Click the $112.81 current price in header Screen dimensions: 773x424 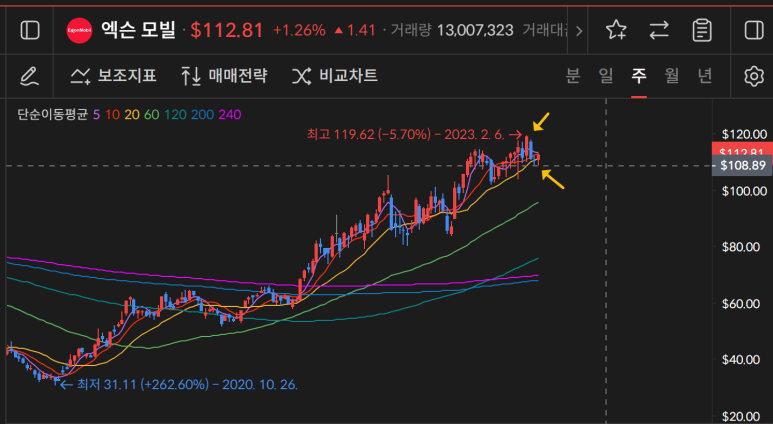(227, 31)
